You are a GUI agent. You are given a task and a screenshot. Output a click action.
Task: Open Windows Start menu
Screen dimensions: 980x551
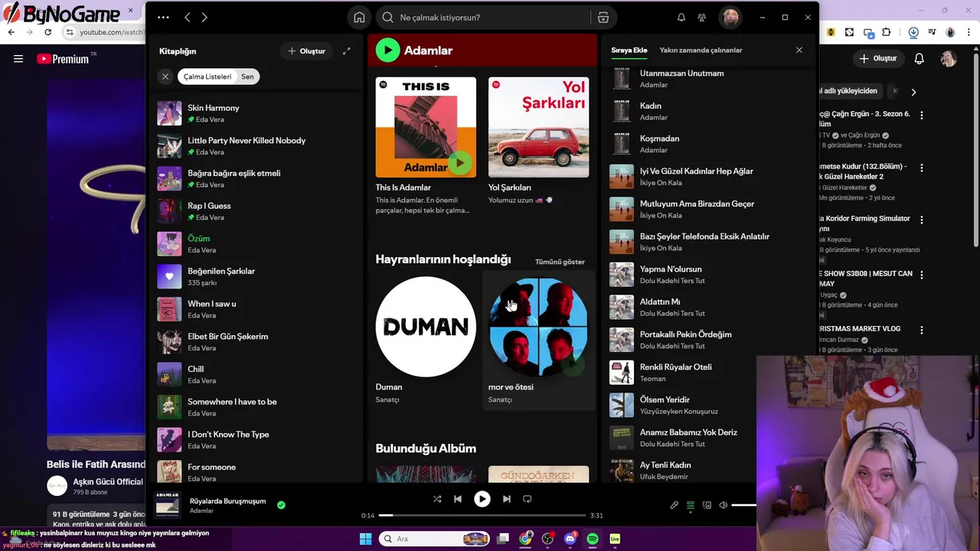click(x=365, y=539)
